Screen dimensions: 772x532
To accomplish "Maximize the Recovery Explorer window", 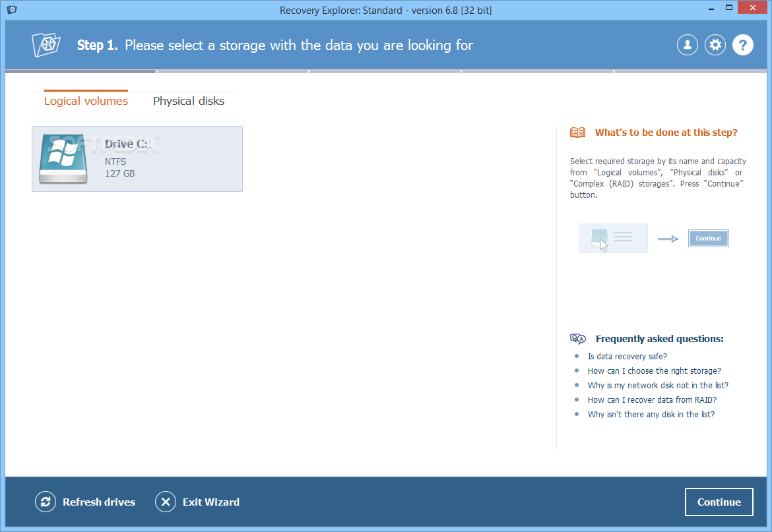I will tap(728, 7).
